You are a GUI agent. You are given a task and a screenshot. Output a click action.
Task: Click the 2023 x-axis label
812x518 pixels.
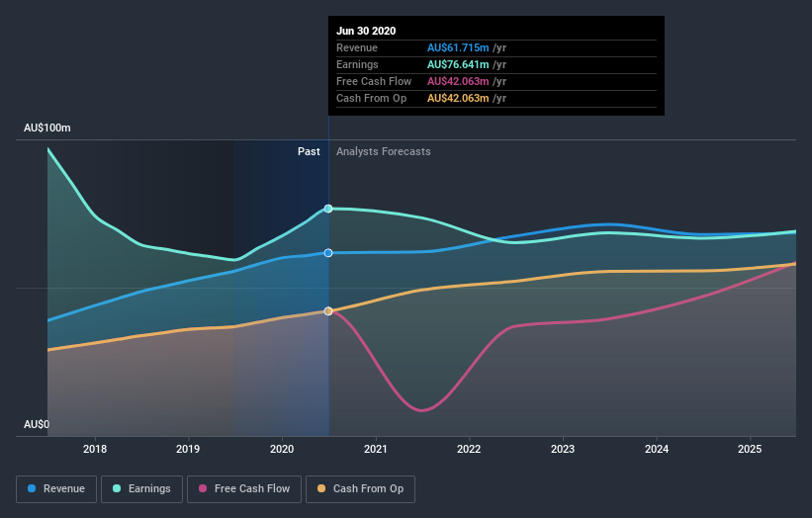click(x=563, y=449)
